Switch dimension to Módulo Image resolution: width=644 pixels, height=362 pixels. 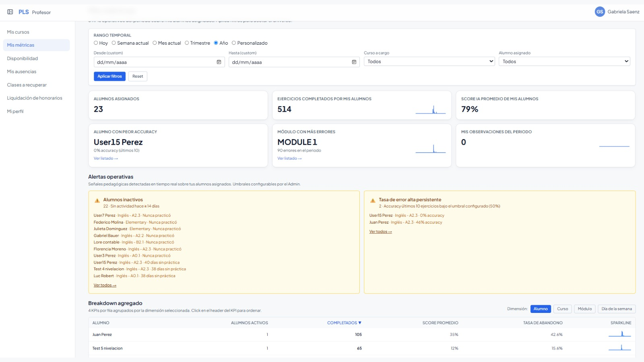click(x=585, y=309)
